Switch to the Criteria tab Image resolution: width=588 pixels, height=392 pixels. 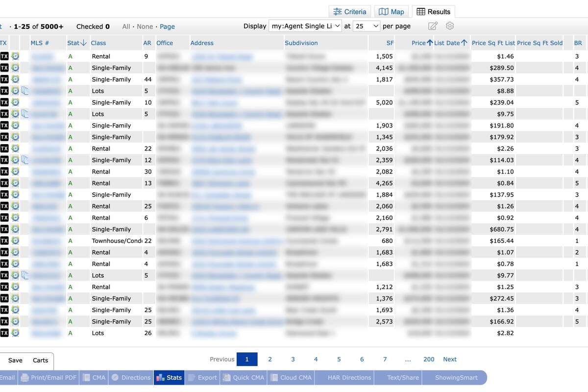tap(350, 12)
